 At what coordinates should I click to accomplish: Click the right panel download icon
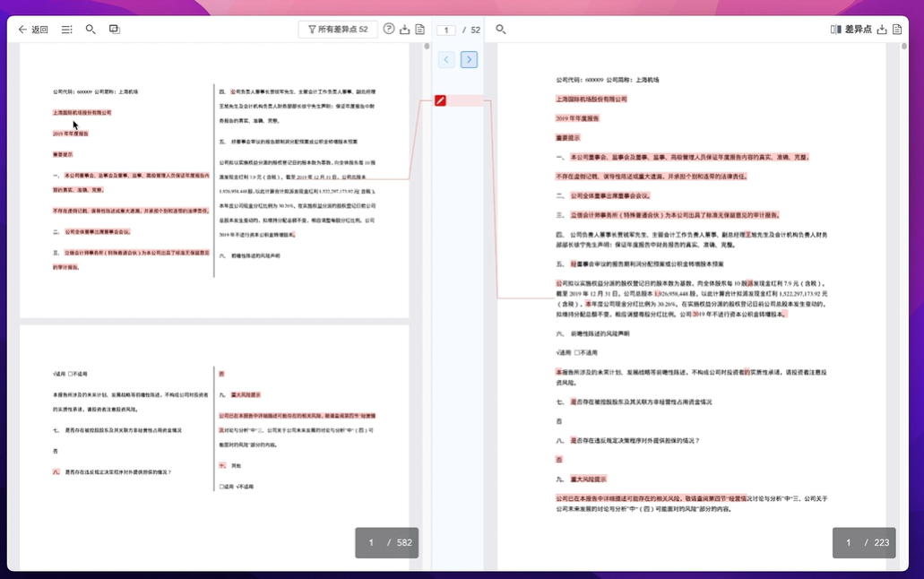(x=882, y=30)
